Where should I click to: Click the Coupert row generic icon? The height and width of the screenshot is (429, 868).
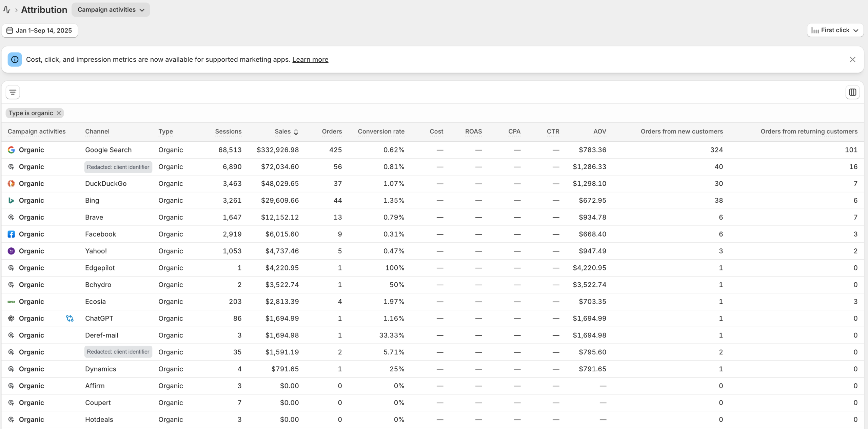coord(11,403)
